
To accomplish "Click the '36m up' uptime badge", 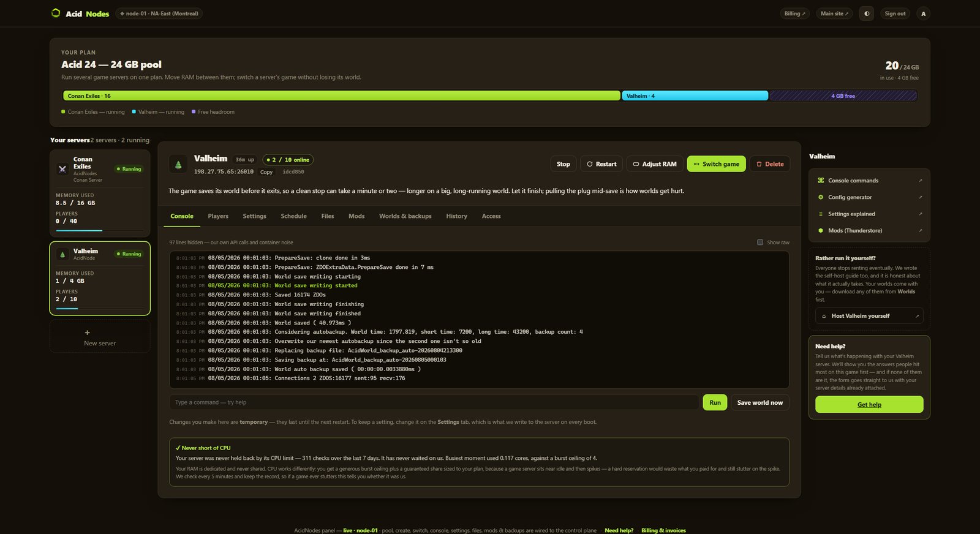I will [x=245, y=160].
